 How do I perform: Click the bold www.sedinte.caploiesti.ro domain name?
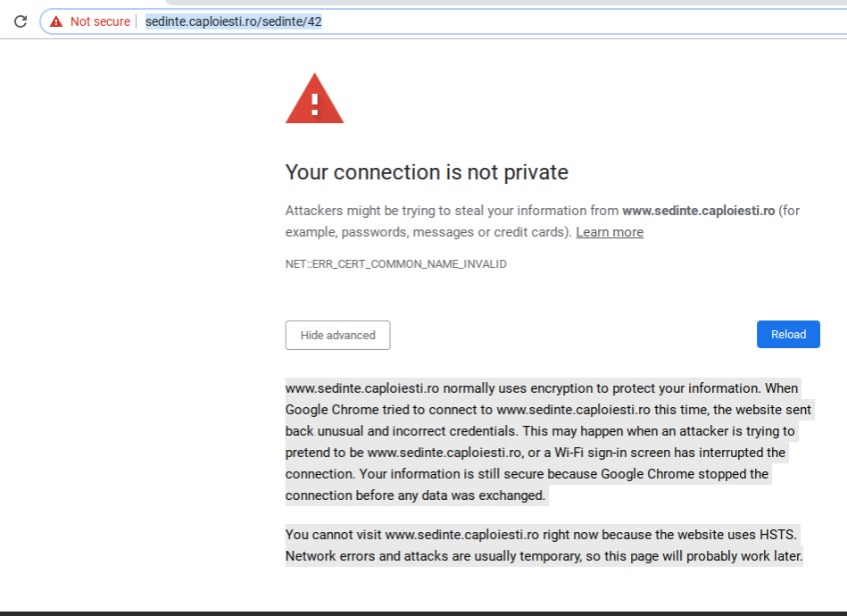pos(699,211)
